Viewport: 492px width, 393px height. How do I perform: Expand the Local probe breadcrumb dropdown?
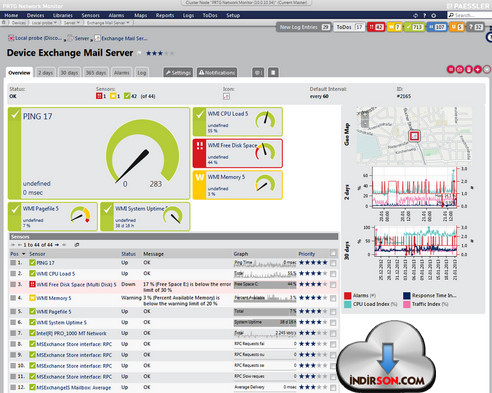pos(55,23)
